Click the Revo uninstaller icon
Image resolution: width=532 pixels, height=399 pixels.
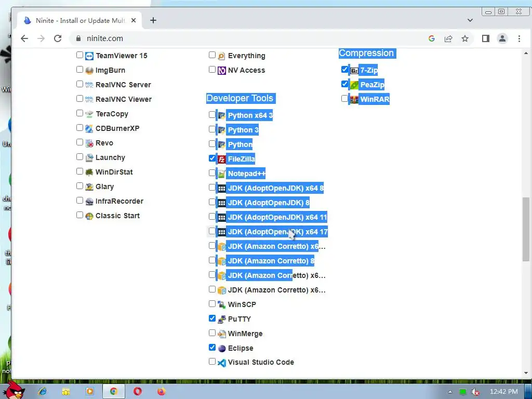coord(89,143)
